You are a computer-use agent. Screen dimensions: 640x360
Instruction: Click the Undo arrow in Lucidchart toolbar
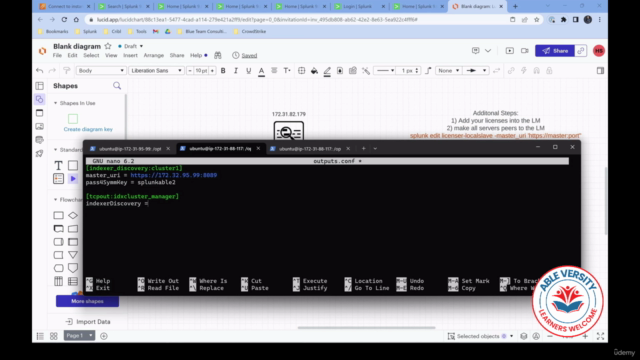40,71
